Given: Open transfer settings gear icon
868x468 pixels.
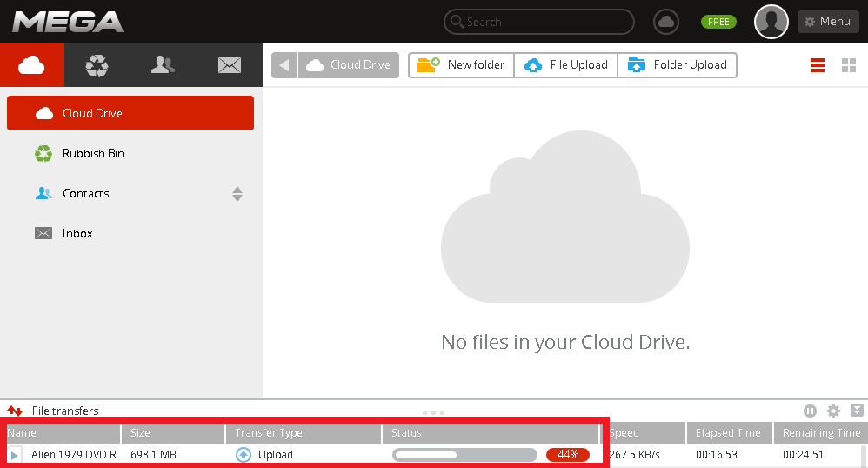Looking at the screenshot, I should (x=834, y=411).
